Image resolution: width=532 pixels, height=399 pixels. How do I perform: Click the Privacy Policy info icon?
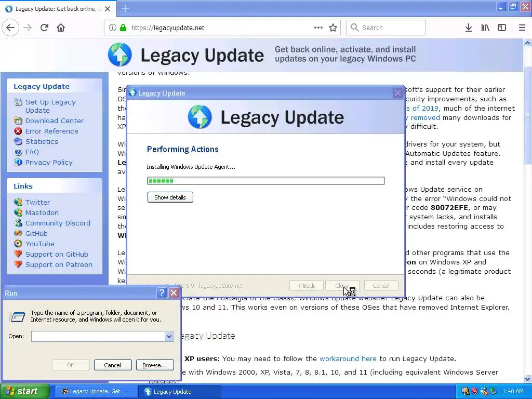pos(18,162)
